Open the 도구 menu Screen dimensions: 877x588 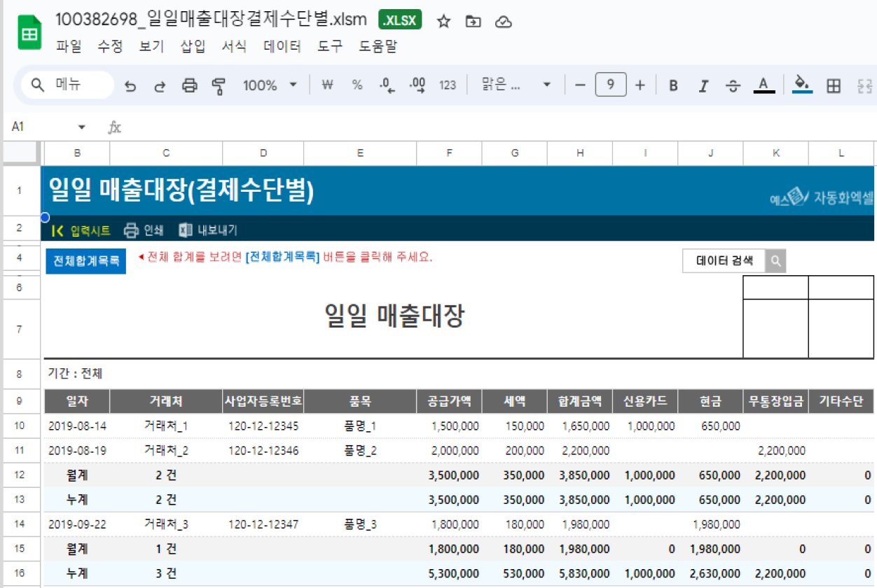330,47
